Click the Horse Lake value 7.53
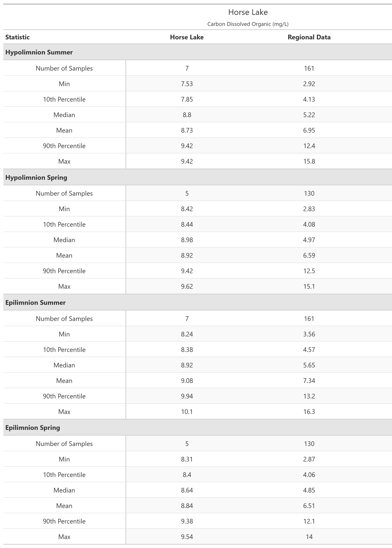 [187, 84]
